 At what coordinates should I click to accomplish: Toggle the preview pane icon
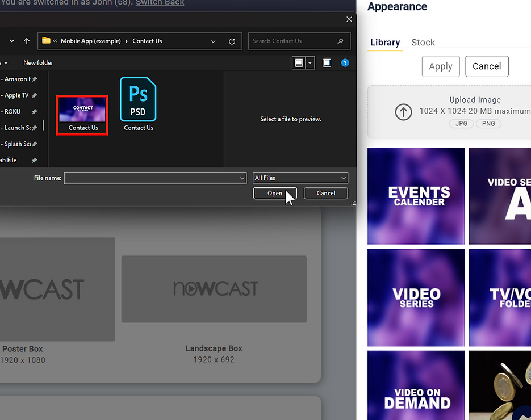pos(327,63)
